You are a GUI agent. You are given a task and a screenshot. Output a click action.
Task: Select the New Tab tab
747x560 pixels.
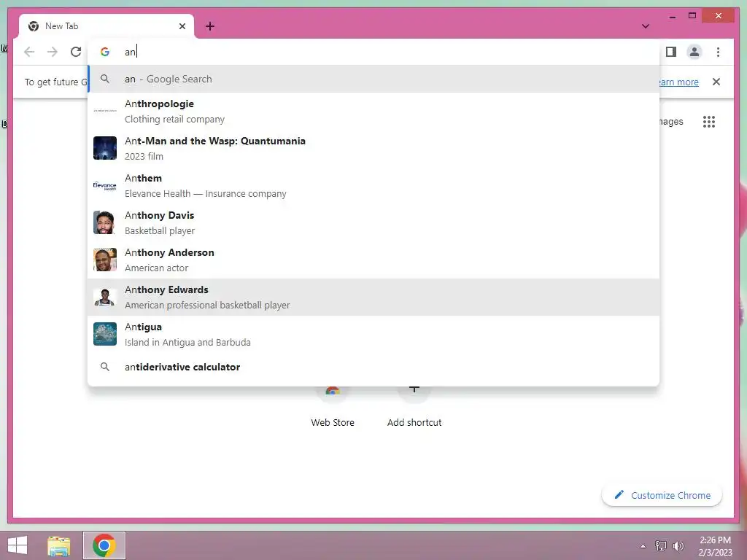point(107,26)
